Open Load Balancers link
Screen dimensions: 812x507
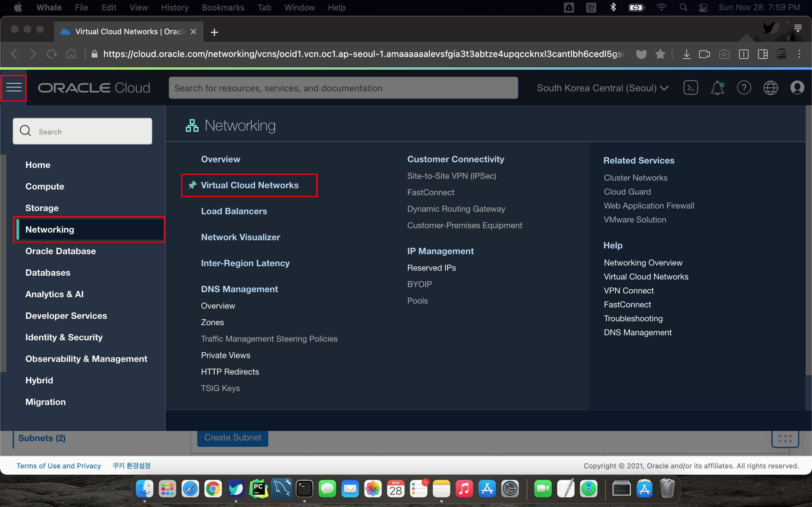click(234, 211)
